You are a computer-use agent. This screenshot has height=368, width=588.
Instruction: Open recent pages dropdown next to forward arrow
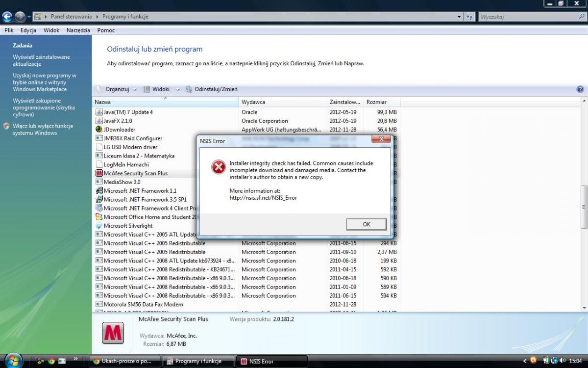[x=29, y=17]
